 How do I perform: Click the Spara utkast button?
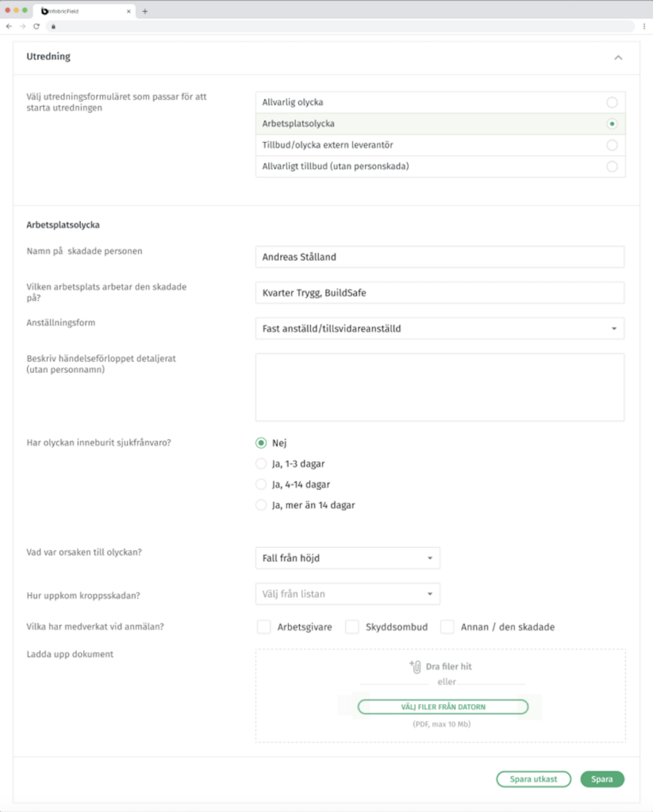click(x=533, y=779)
